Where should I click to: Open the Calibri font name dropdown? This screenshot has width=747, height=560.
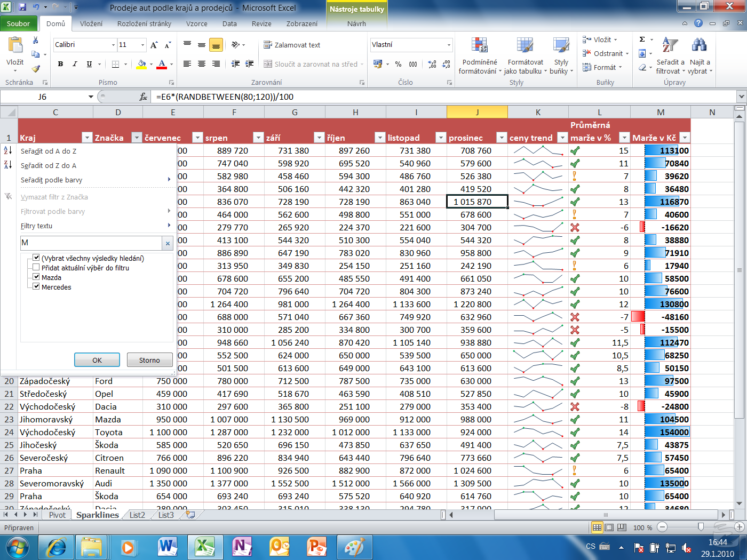pos(113,45)
